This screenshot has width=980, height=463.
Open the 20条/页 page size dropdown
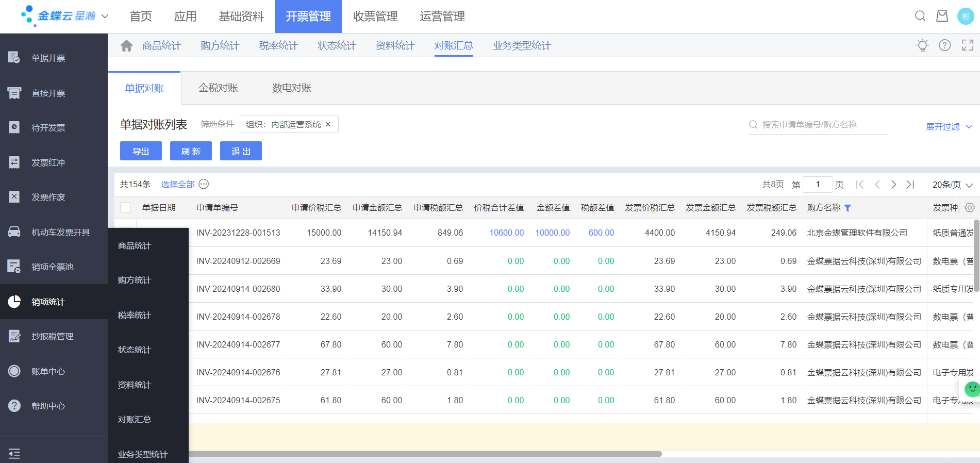point(952,185)
